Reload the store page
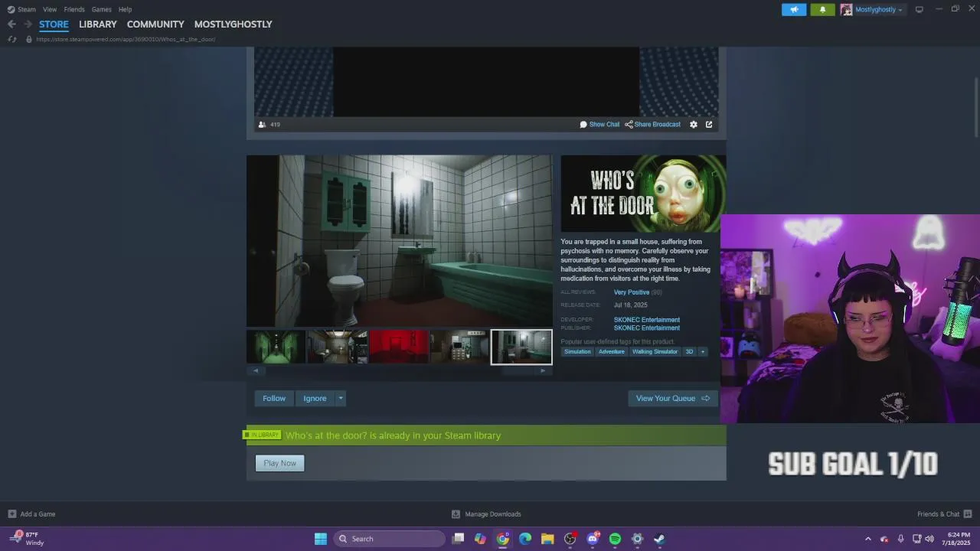This screenshot has height=551, width=980. point(11,39)
